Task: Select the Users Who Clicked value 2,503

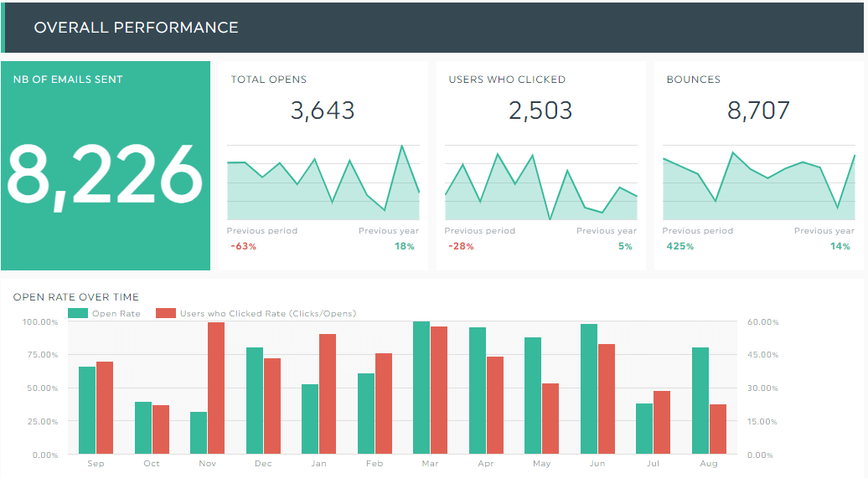Action: pos(540,111)
